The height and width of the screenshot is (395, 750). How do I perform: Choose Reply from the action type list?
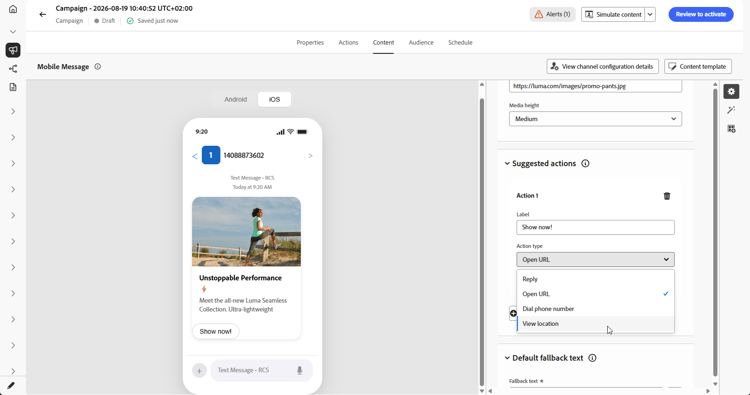click(595, 279)
